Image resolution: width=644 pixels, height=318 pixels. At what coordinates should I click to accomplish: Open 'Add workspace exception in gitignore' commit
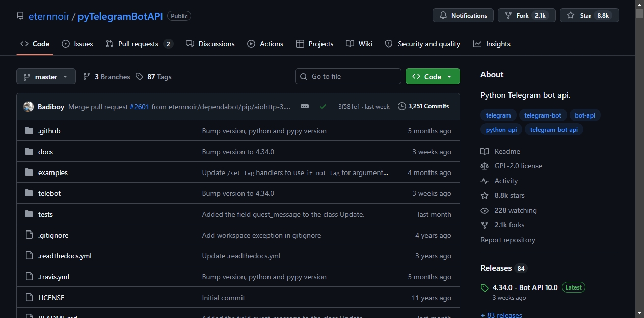click(x=262, y=235)
